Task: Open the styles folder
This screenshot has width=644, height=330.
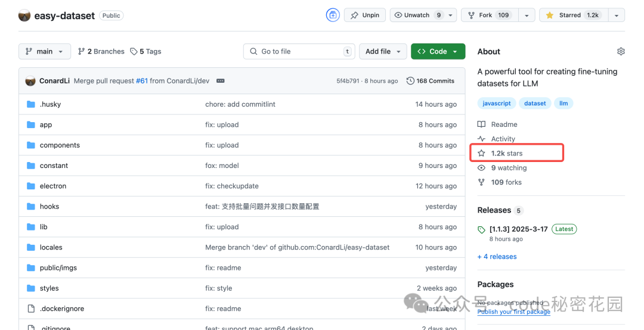Action: point(49,288)
